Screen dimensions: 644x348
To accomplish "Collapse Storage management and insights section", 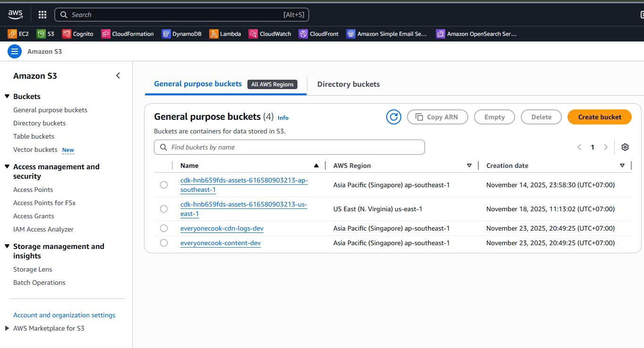I will click(x=7, y=246).
